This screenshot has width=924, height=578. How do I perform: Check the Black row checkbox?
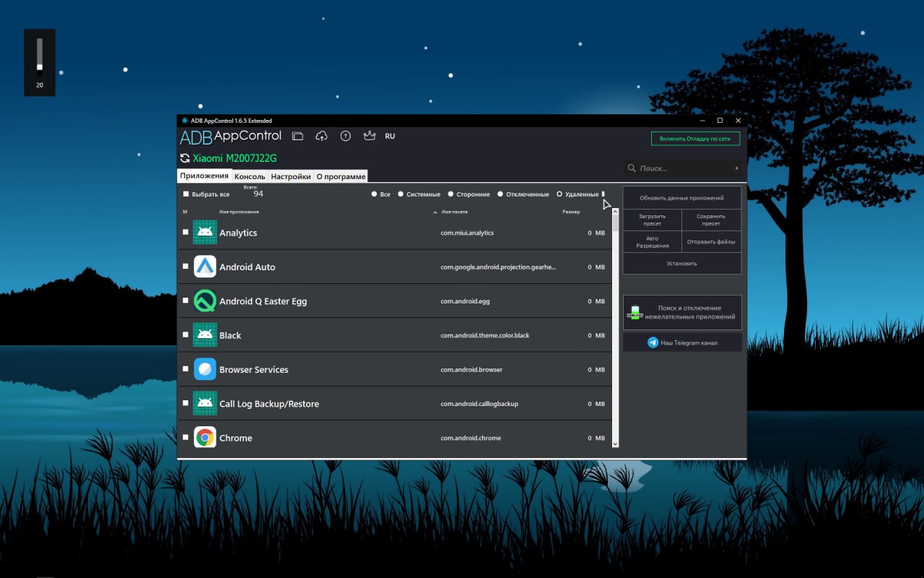186,335
